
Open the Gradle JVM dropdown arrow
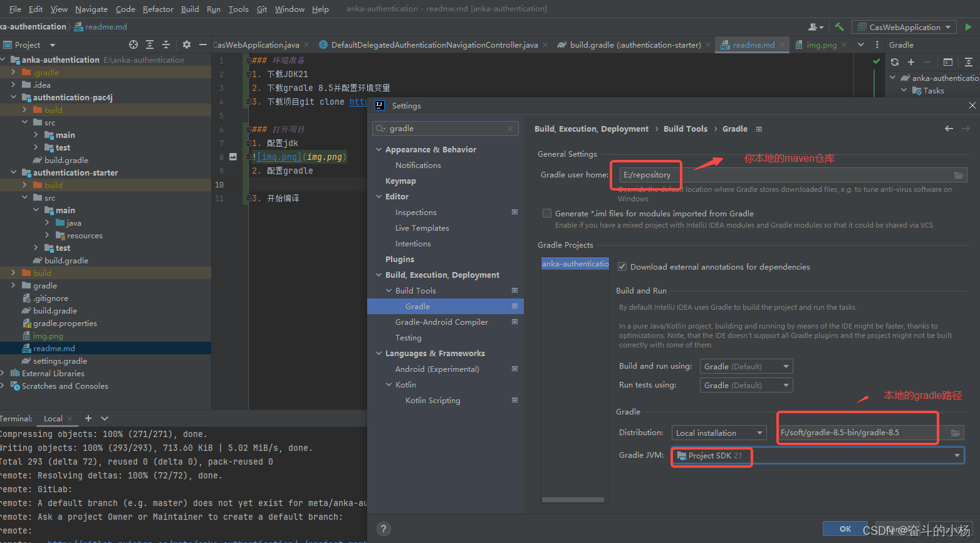pos(957,456)
